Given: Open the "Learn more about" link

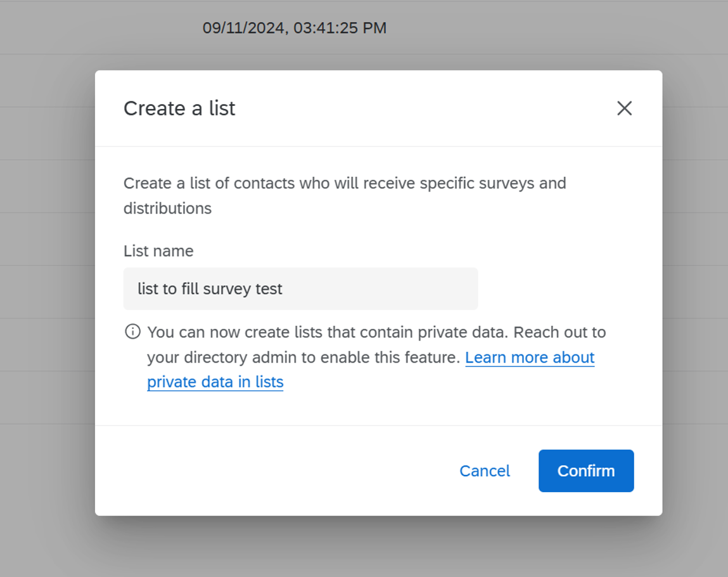Looking at the screenshot, I should tap(530, 358).
